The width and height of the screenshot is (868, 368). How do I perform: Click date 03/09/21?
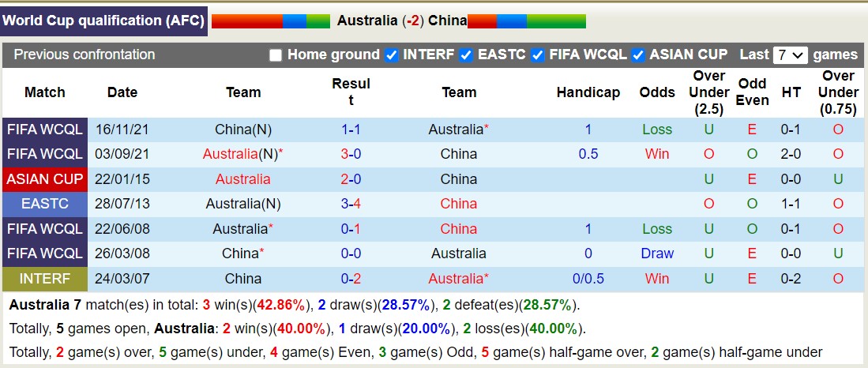point(122,155)
